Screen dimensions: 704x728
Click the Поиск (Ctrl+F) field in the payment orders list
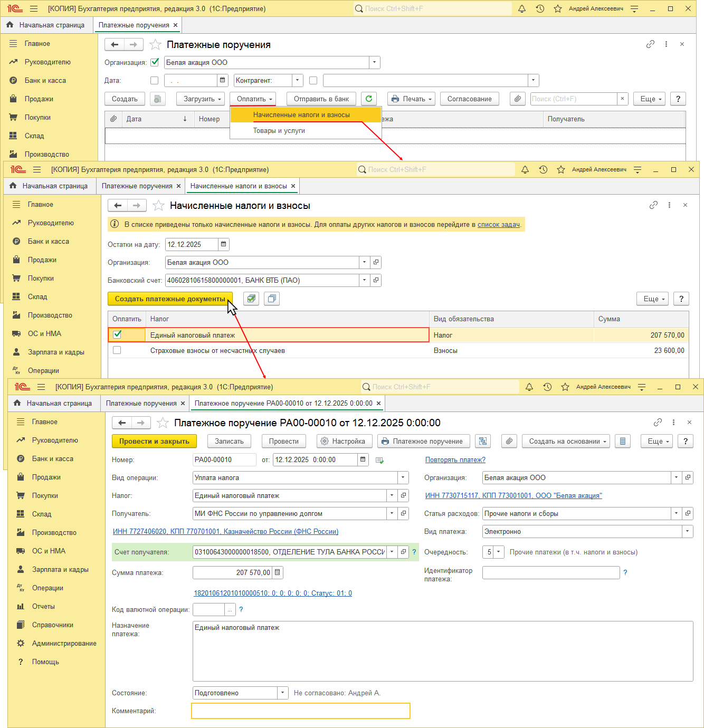574,99
